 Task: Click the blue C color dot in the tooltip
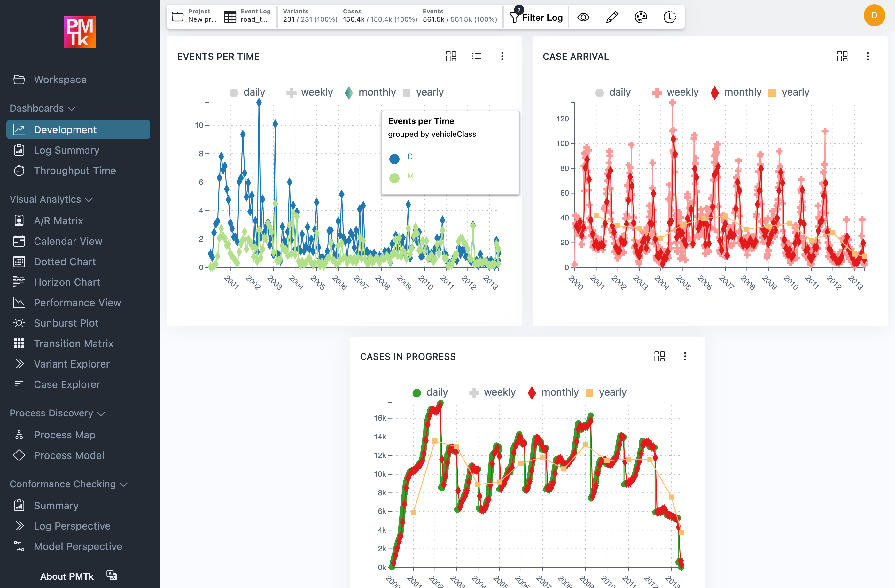coord(394,158)
